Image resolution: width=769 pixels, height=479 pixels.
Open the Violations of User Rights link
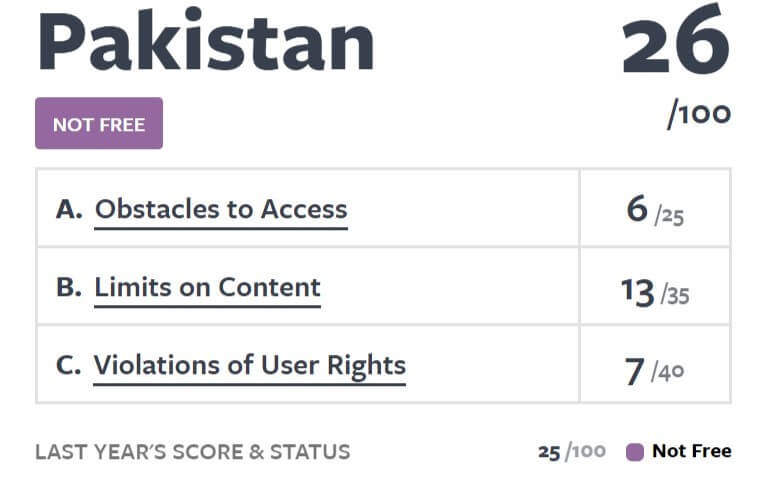point(250,365)
